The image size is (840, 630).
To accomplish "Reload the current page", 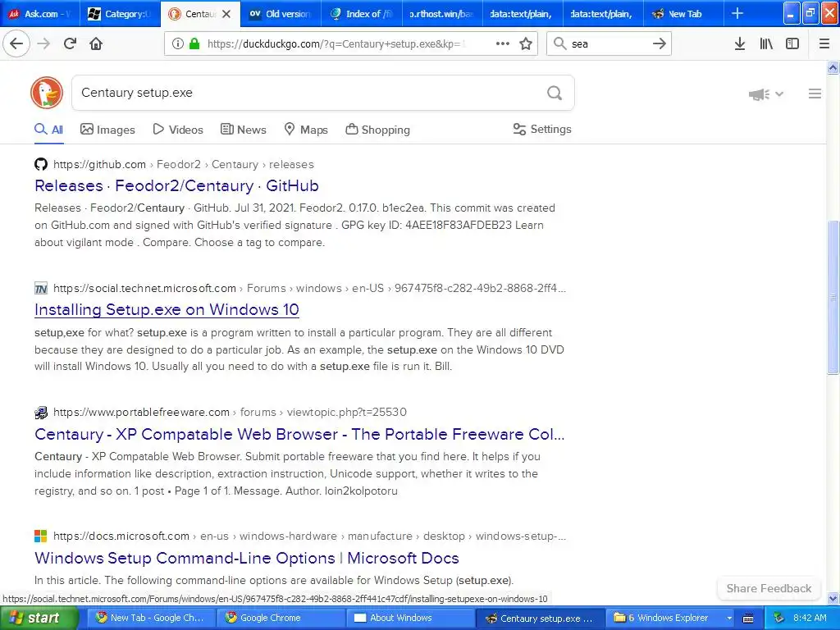I will (x=71, y=43).
